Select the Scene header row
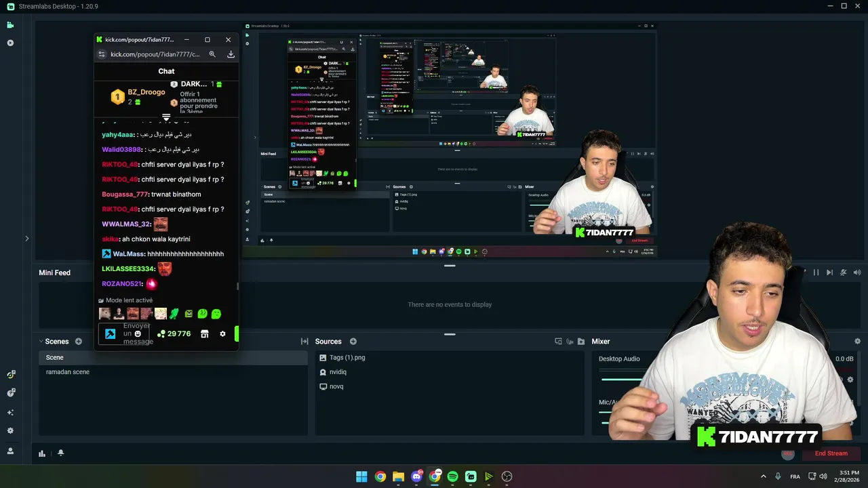The width and height of the screenshot is (868, 488). [174, 357]
